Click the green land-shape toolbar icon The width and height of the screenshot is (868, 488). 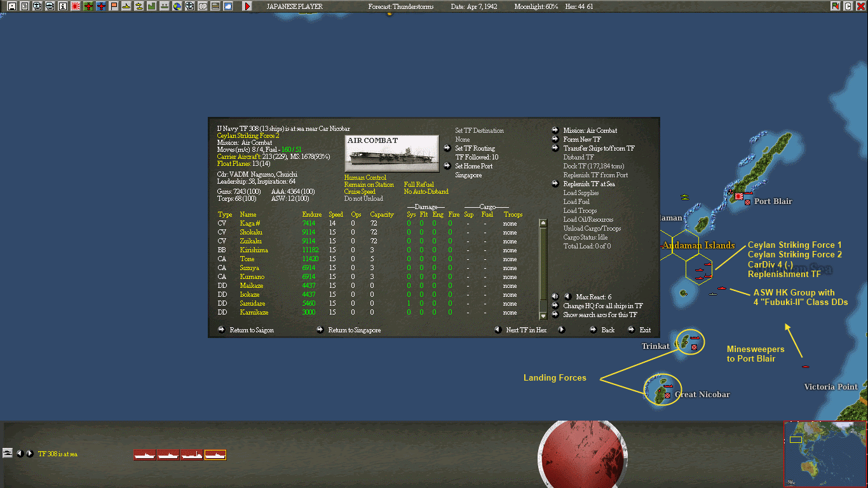tap(152, 6)
